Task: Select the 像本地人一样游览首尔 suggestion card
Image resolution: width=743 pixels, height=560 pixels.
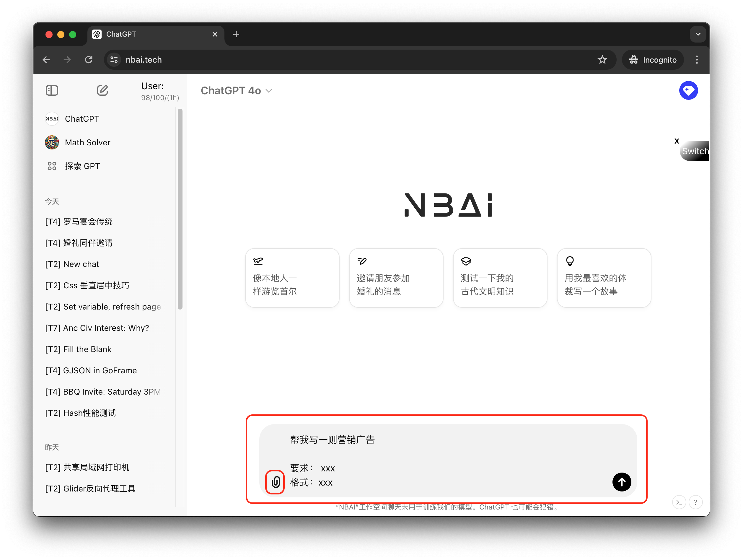Action: coord(292,278)
